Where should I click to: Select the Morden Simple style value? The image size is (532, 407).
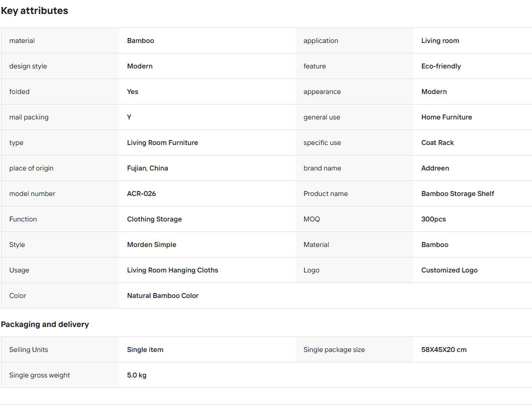[152, 244]
